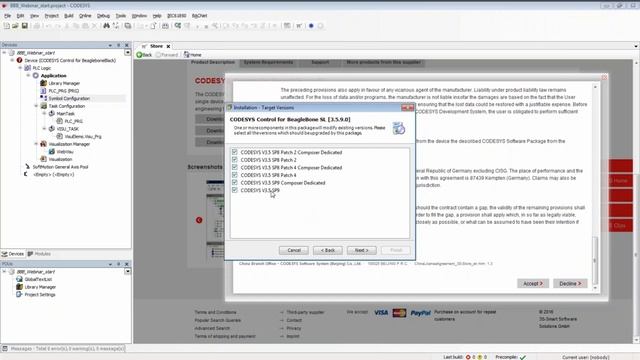Select the Application node icon
The image size is (640, 360).
coord(36,76)
